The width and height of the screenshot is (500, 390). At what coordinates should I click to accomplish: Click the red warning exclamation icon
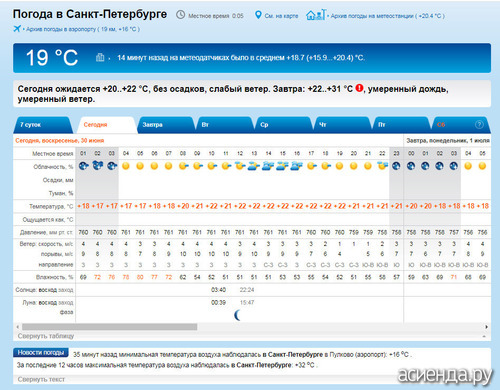tap(359, 88)
